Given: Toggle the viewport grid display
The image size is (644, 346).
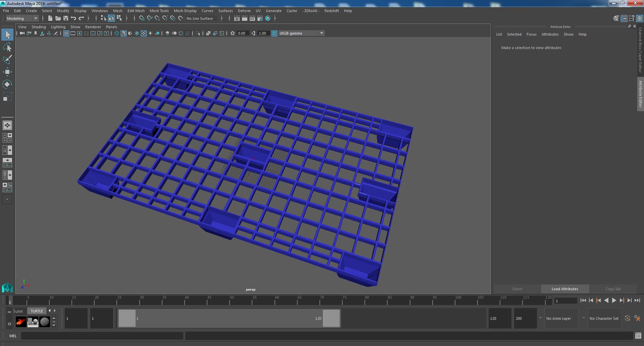Looking at the screenshot, I should [x=66, y=33].
